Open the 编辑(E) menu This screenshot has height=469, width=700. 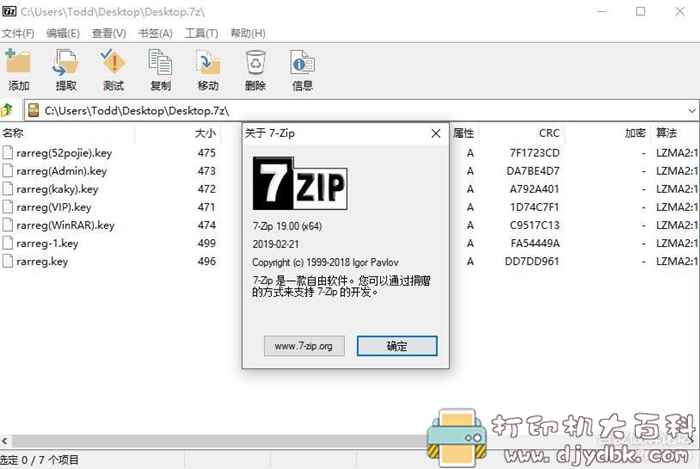pos(63,33)
